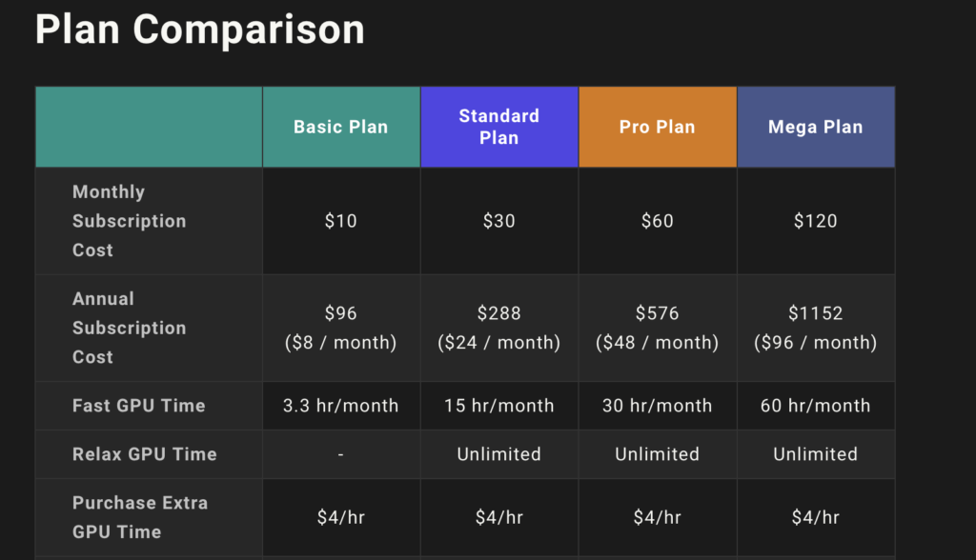Image resolution: width=976 pixels, height=560 pixels.
Task: Select the $120 Mega monthly price
Action: click(x=816, y=221)
